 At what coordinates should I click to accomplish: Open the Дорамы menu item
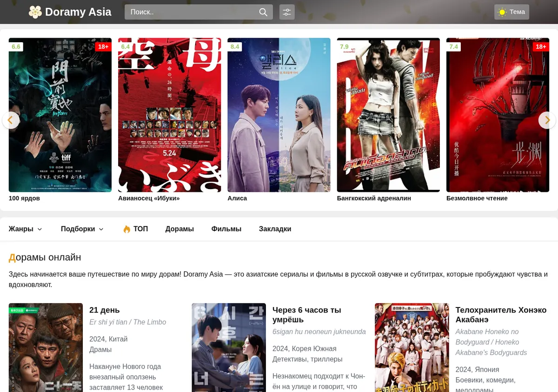coord(179,229)
